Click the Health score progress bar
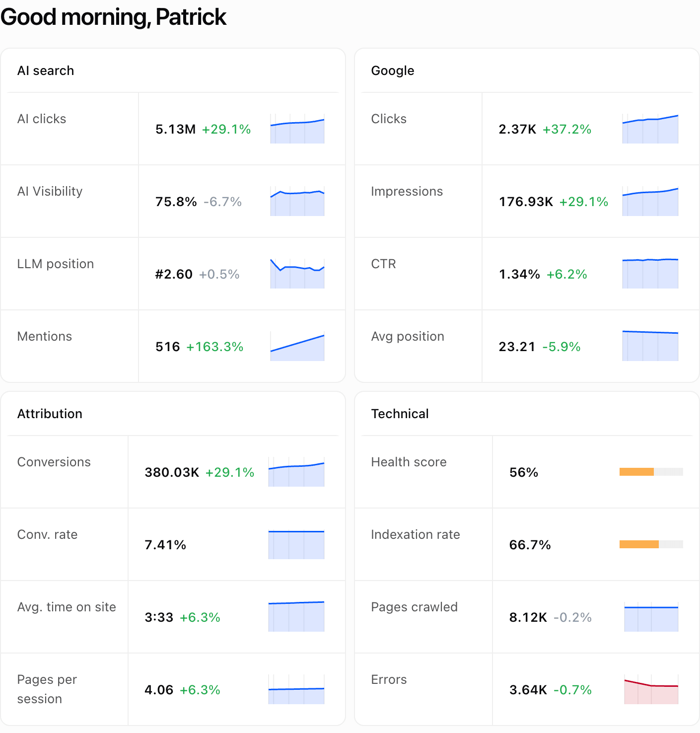700x733 pixels. [651, 472]
